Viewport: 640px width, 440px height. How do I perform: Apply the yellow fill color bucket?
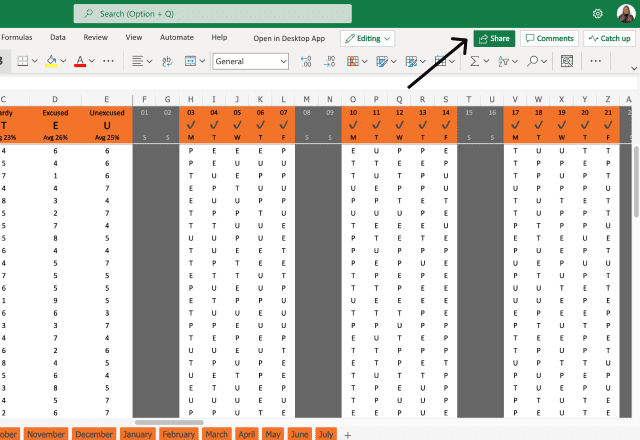click(x=51, y=61)
